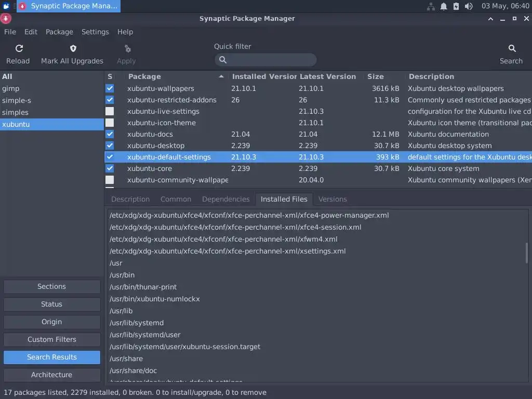
Task: Click the /usr/bin/xubuntu-numlockx file path
Action: tap(154, 299)
